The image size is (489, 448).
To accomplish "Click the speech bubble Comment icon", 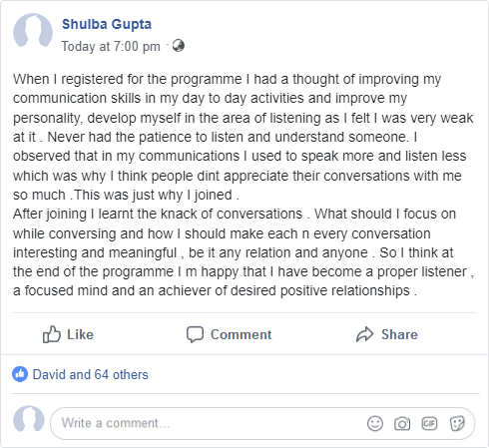I will (x=195, y=334).
